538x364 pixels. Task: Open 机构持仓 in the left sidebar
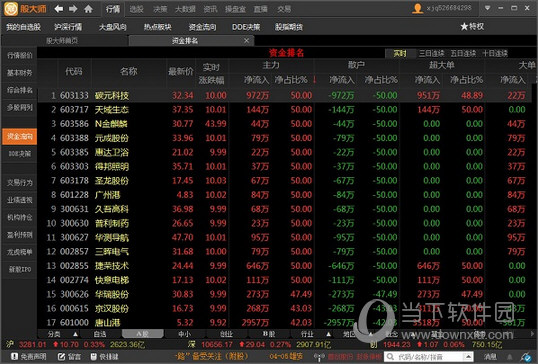click(20, 217)
